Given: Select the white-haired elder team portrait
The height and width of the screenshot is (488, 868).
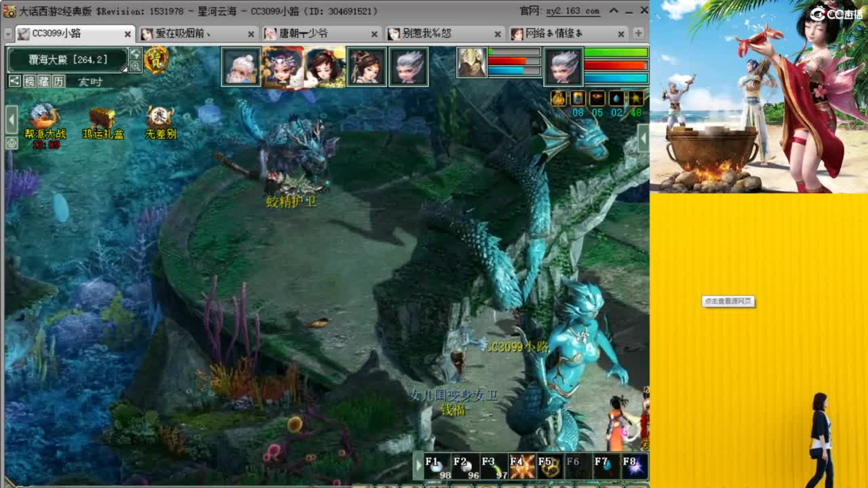Looking at the screenshot, I should (x=241, y=67).
